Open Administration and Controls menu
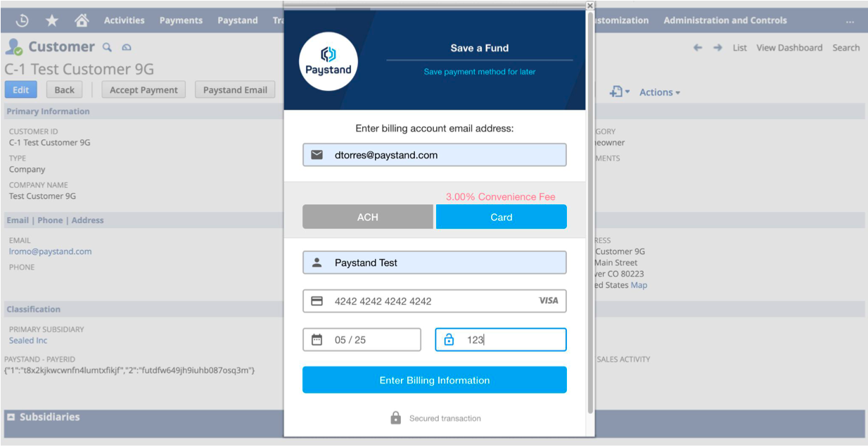 coord(725,20)
